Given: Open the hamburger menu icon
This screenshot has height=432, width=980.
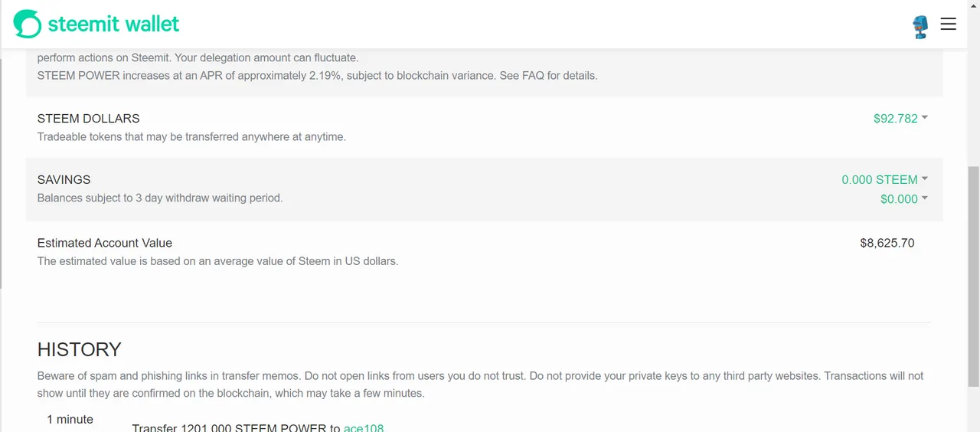Looking at the screenshot, I should click(x=948, y=24).
